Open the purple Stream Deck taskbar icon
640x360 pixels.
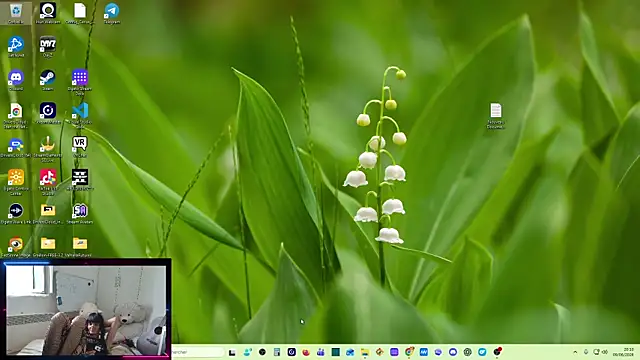click(x=394, y=352)
